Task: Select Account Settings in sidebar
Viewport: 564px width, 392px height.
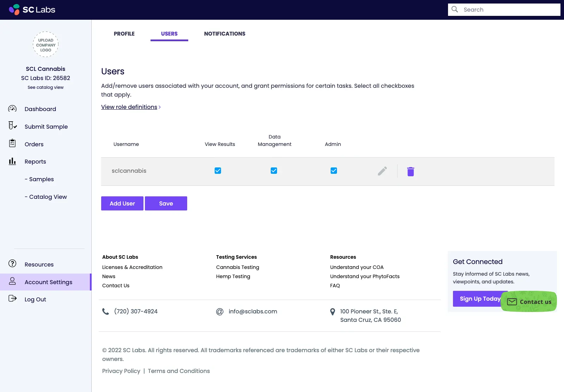Action: 45,282
